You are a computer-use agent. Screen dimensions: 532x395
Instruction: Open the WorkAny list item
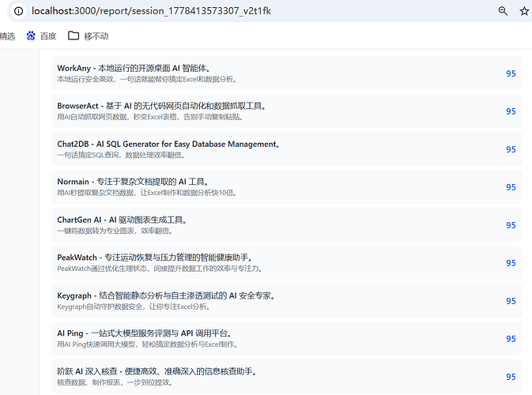coord(287,73)
